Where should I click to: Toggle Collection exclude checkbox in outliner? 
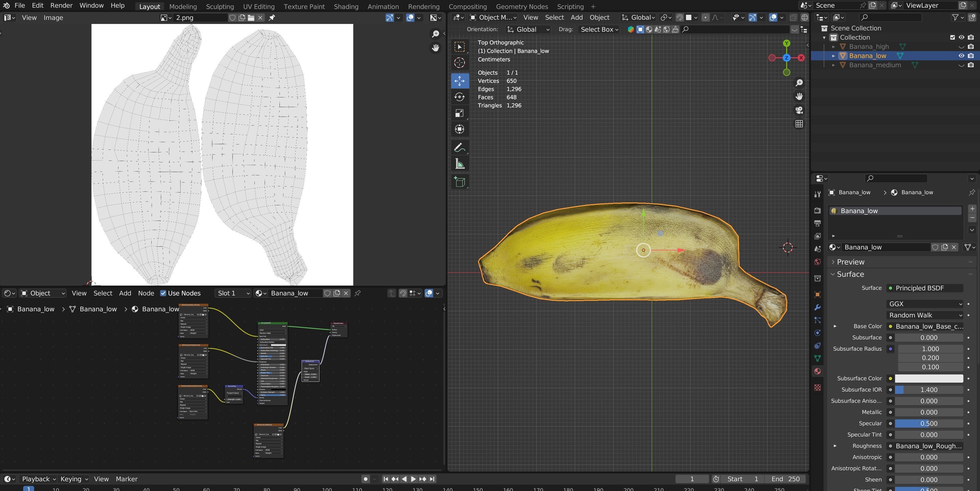(952, 37)
